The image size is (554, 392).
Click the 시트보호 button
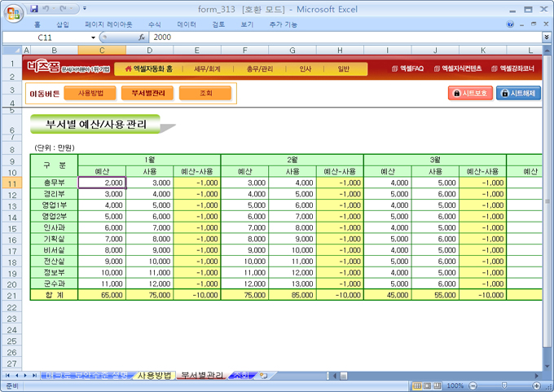470,94
